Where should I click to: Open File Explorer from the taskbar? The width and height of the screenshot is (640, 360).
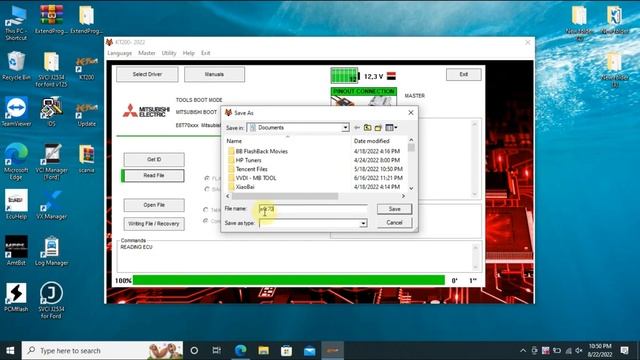[263, 350]
